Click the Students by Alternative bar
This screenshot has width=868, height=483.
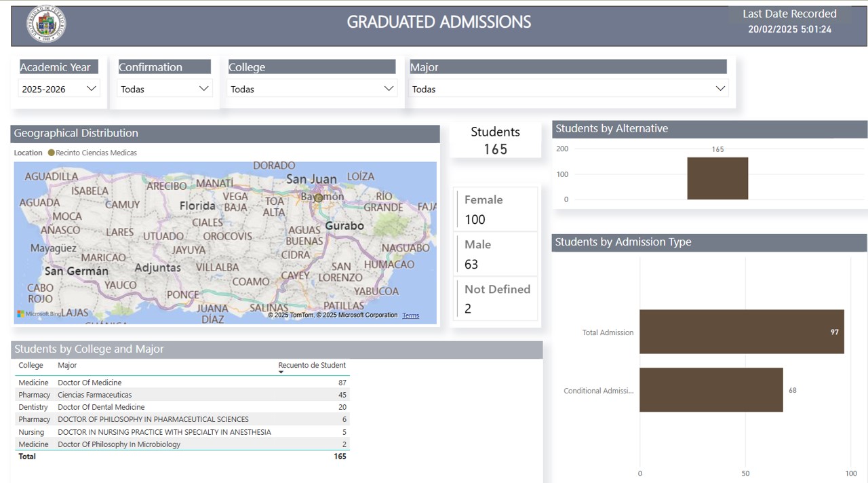717,178
